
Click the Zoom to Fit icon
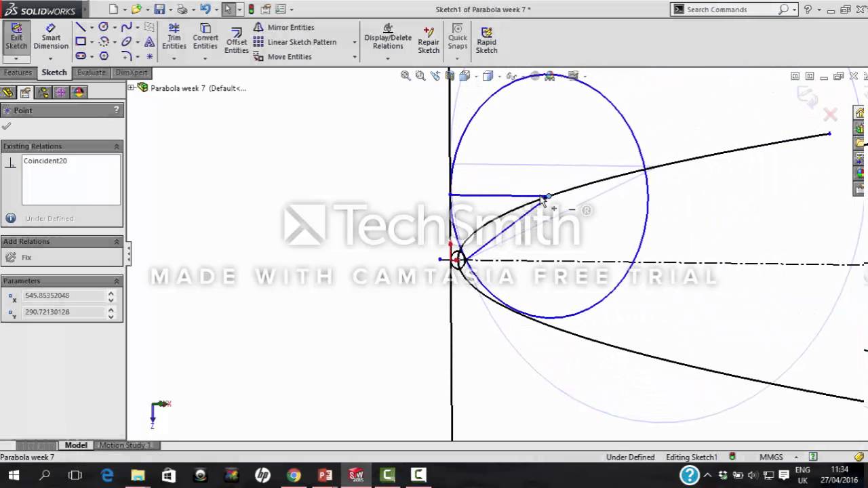coord(406,76)
